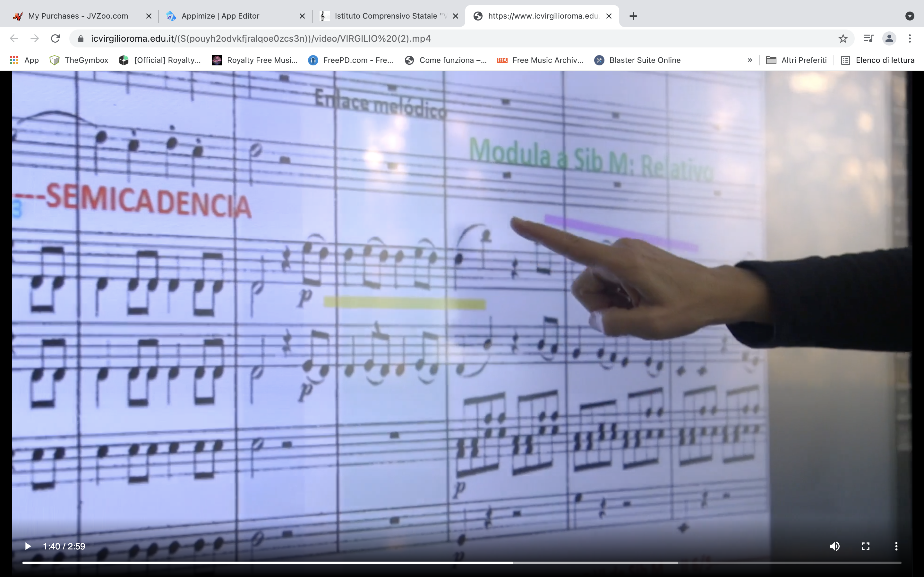Open the media controls icon

point(868,38)
